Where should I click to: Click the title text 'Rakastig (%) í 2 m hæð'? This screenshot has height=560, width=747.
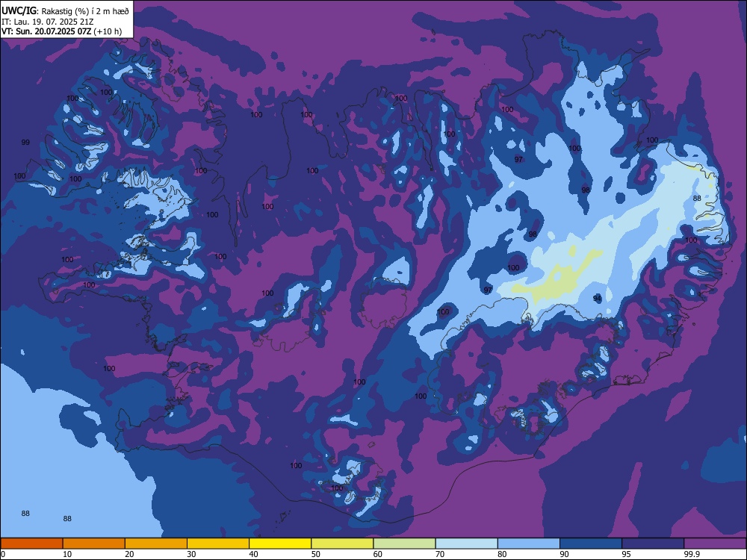(x=85, y=11)
